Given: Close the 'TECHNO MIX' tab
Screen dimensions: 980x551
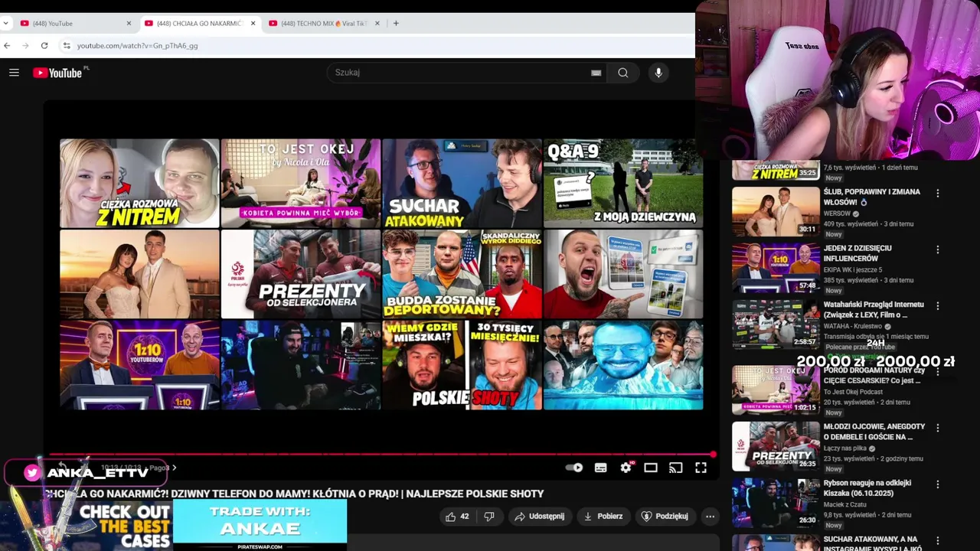Looking at the screenshot, I should [377, 23].
